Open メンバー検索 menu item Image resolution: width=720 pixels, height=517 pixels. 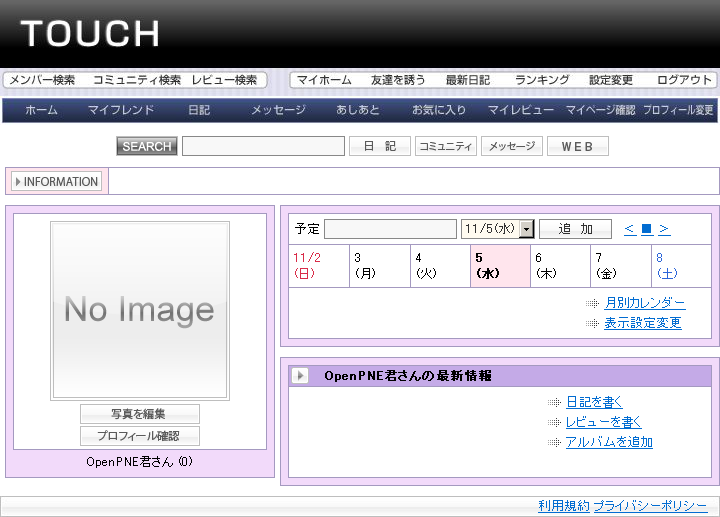[x=42, y=80]
